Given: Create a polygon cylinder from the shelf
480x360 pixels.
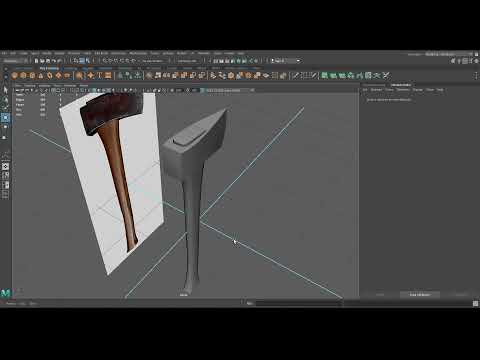Looking at the screenshot, I should [x=32, y=76].
